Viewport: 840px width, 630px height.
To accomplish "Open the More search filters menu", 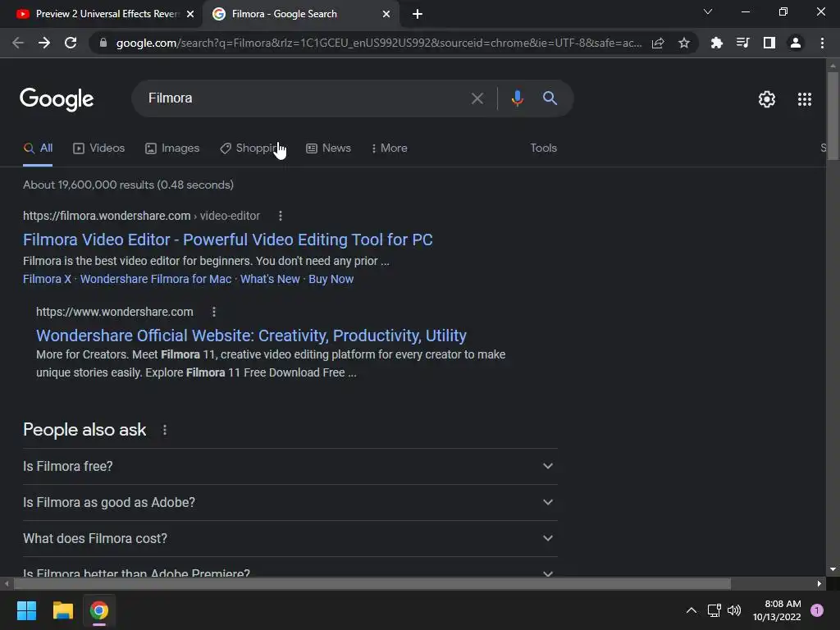I will 389,148.
